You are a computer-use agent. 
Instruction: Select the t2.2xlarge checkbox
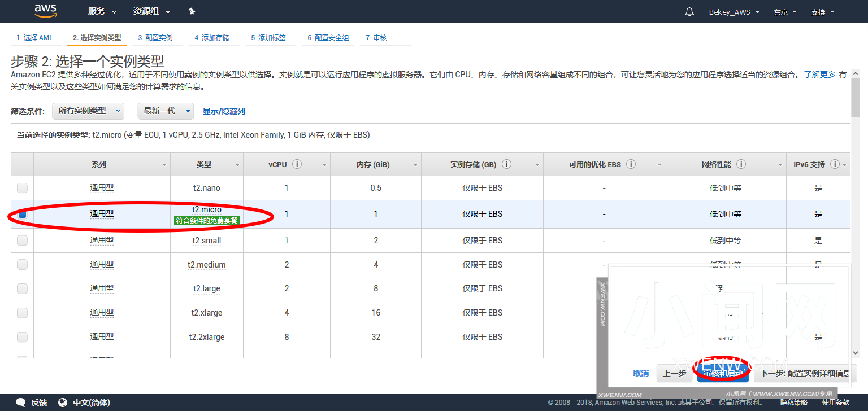coord(22,337)
